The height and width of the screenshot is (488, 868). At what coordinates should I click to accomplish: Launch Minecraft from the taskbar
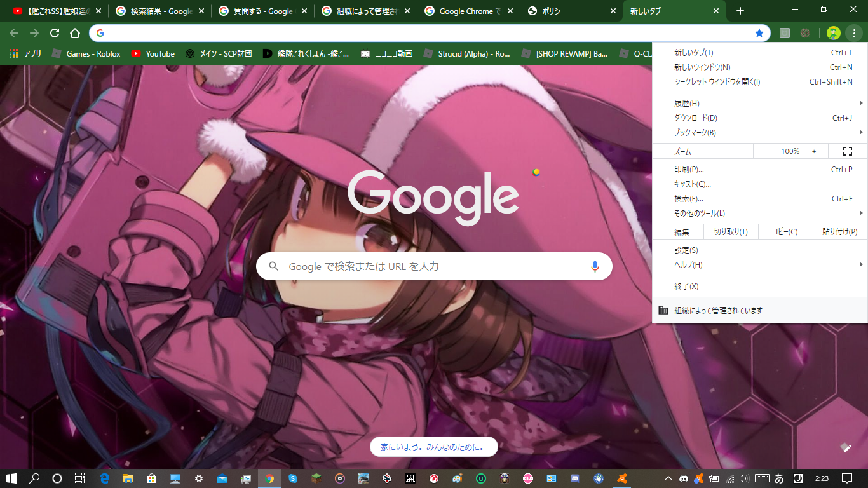tap(316, 478)
